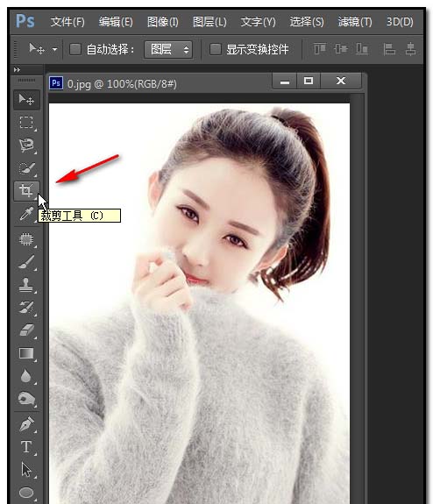Click Align horizontal centers icon

(x=410, y=49)
